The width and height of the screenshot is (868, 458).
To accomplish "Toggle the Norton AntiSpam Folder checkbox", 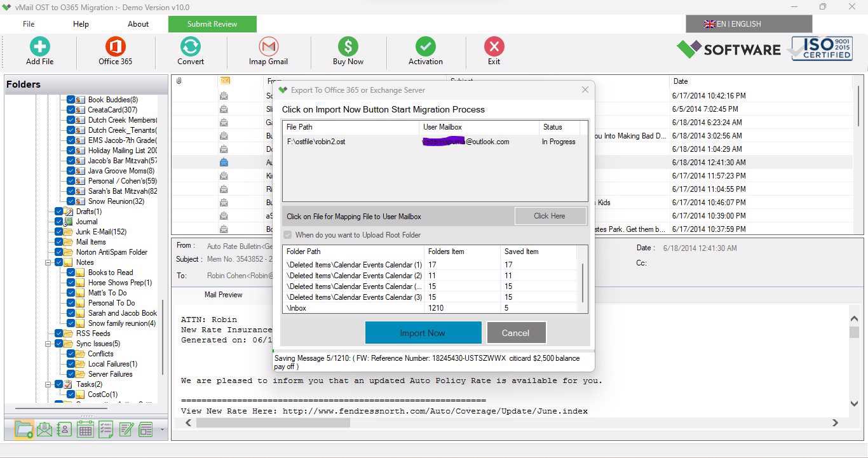I will (58, 252).
